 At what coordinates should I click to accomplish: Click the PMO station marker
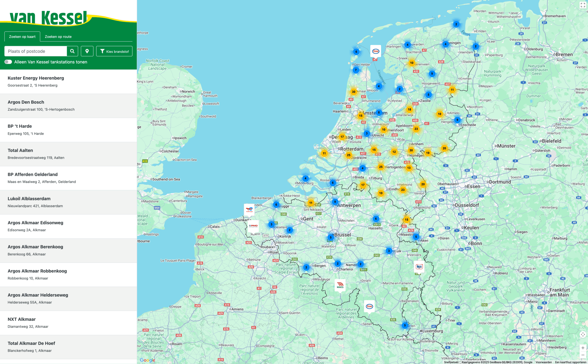(253, 226)
